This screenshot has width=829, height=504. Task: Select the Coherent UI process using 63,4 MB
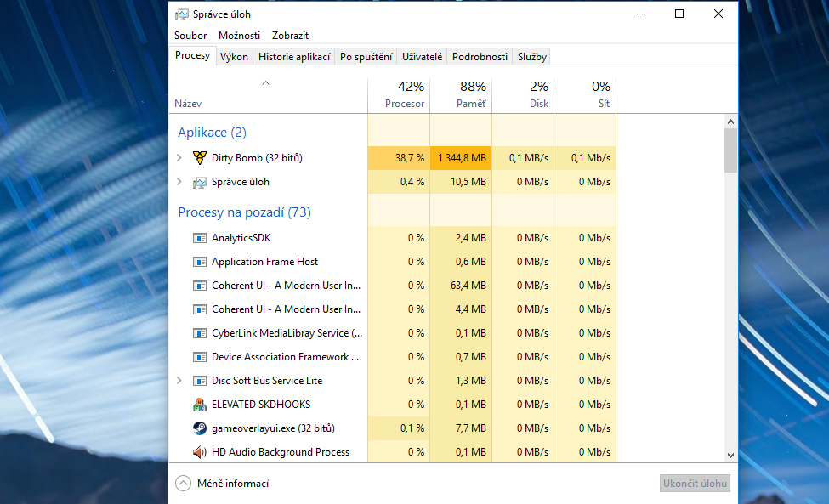point(286,286)
